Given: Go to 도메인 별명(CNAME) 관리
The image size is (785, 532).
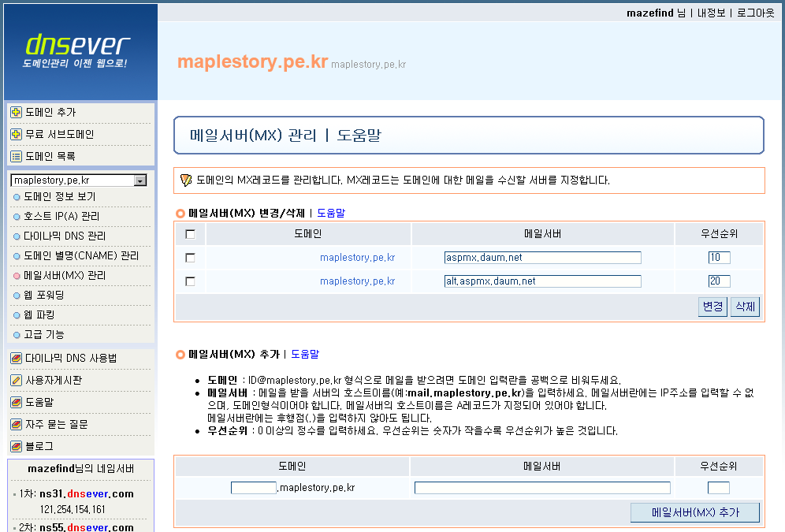Looking at the screenshot, I should point(81,255).
